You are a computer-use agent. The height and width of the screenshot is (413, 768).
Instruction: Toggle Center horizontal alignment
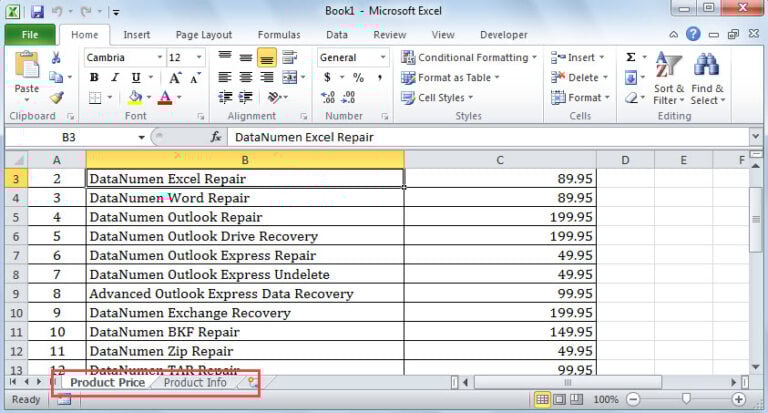tap(246, 77)
